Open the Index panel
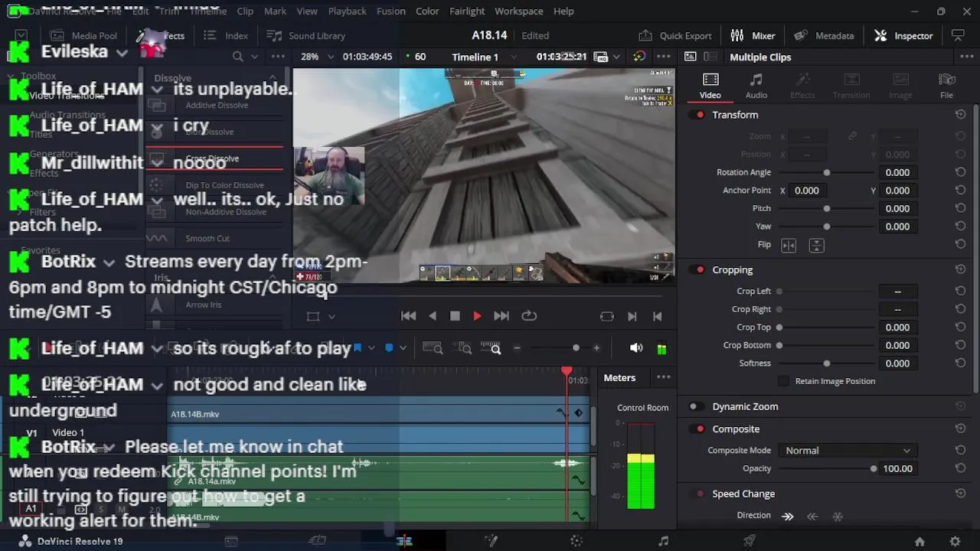The height and width of the screenshot is (551, 980). pos(226,36)
